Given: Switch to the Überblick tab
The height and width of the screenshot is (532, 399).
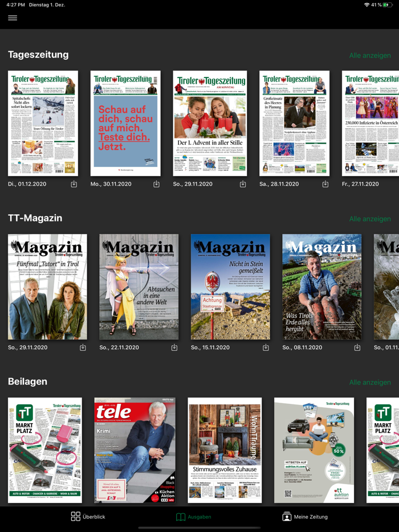Looking at the screenshot, I should [88, 517].
